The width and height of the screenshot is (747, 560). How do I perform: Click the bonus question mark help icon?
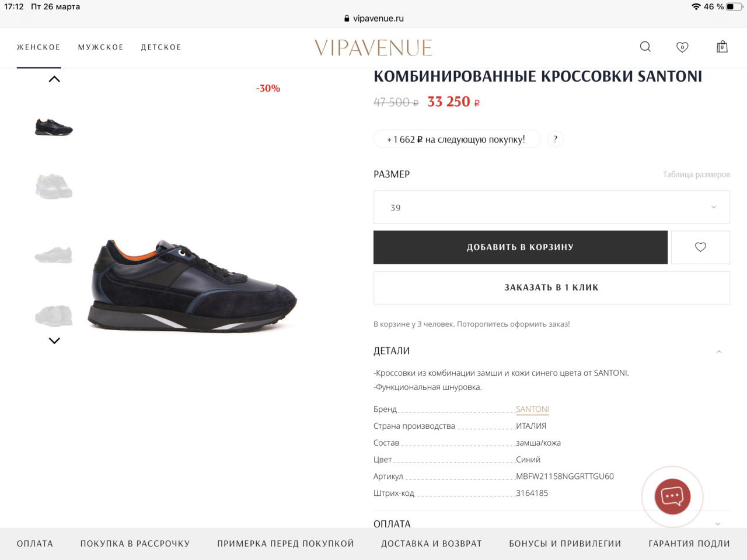click(555, 139)
